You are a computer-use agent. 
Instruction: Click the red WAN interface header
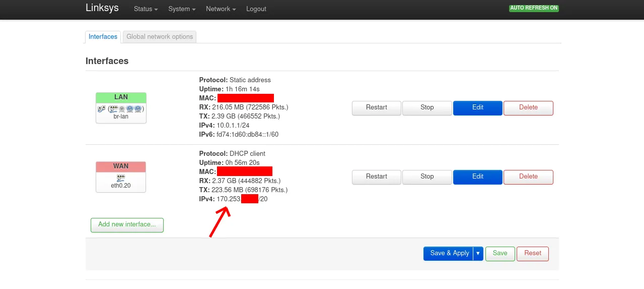(121, 166)
